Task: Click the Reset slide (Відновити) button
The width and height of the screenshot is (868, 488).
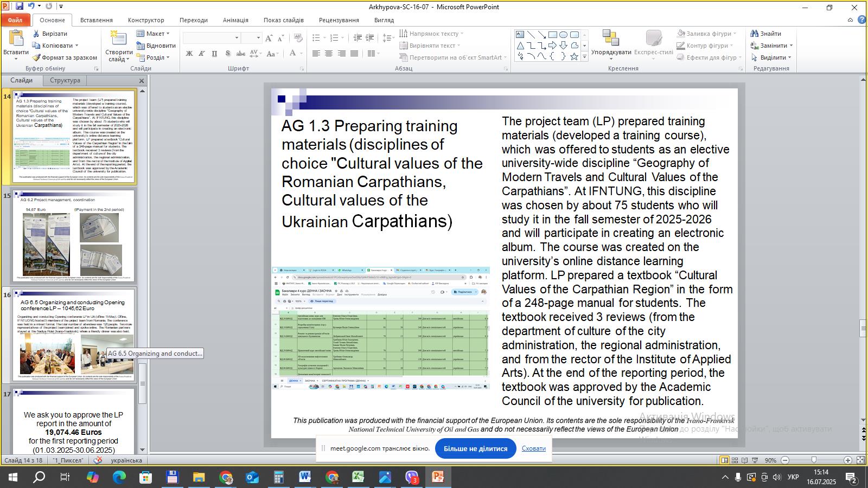Action: 156,46
